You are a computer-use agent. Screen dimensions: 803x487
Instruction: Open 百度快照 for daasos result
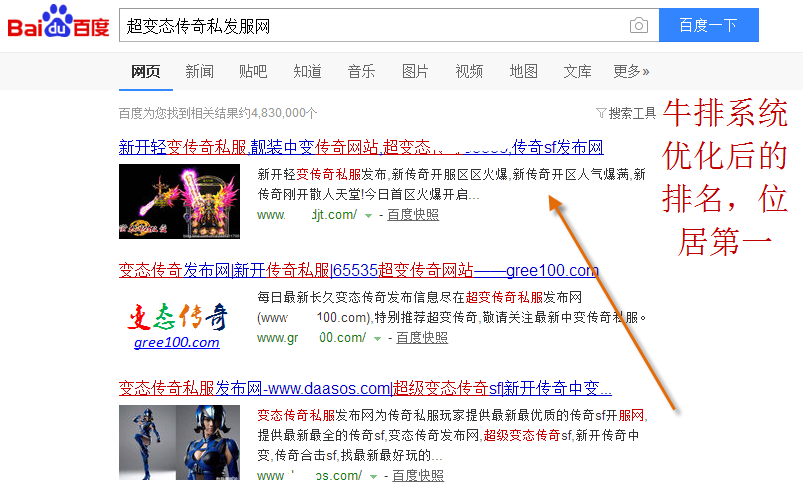pyautogui.click(x=418, y=476)
